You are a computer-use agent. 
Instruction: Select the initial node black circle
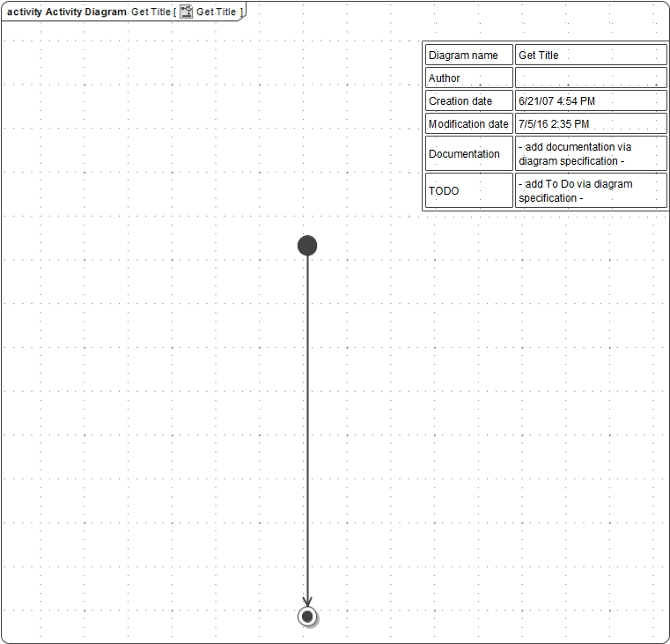pos(307,245)
